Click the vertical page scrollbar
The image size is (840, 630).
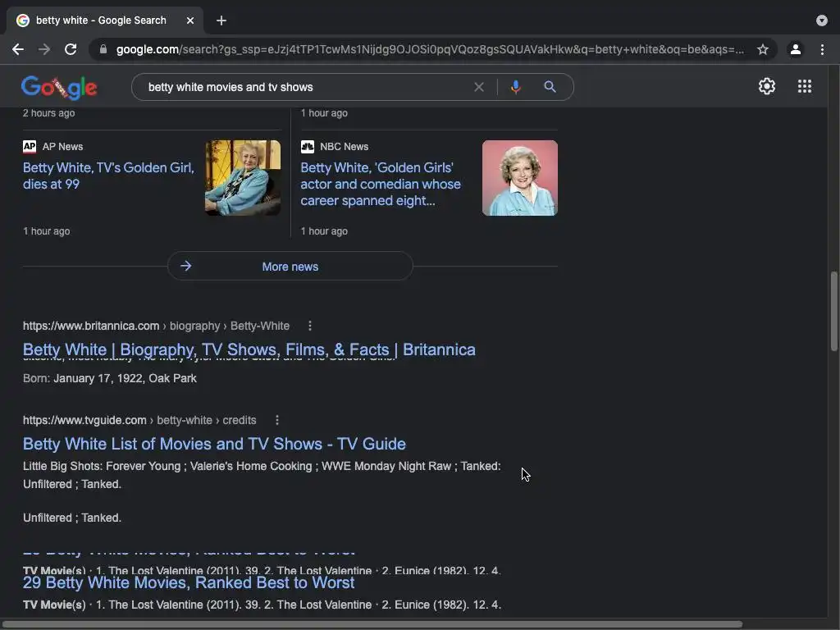(833, 311)
